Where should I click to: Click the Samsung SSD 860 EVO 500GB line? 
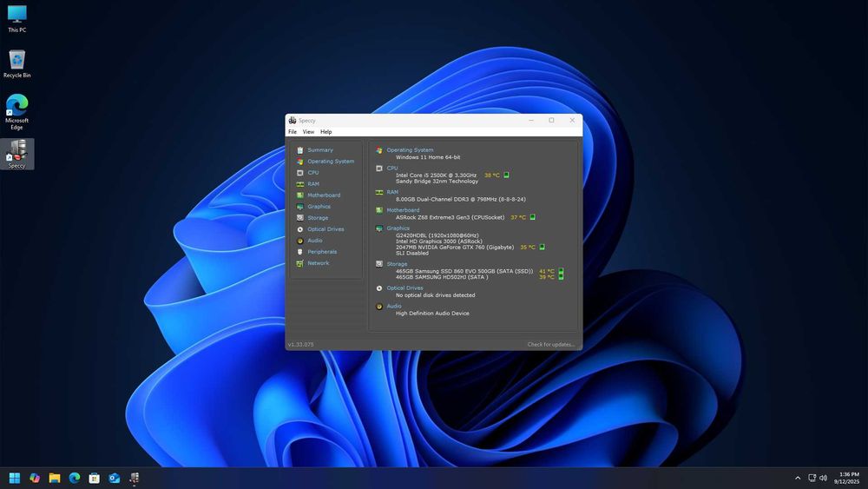tap(464, 271)
